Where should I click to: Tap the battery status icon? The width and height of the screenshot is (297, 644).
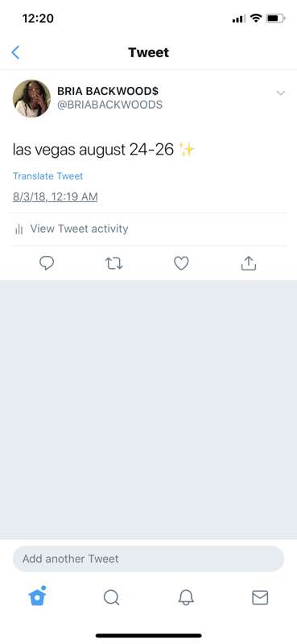(x=275, y=18)
